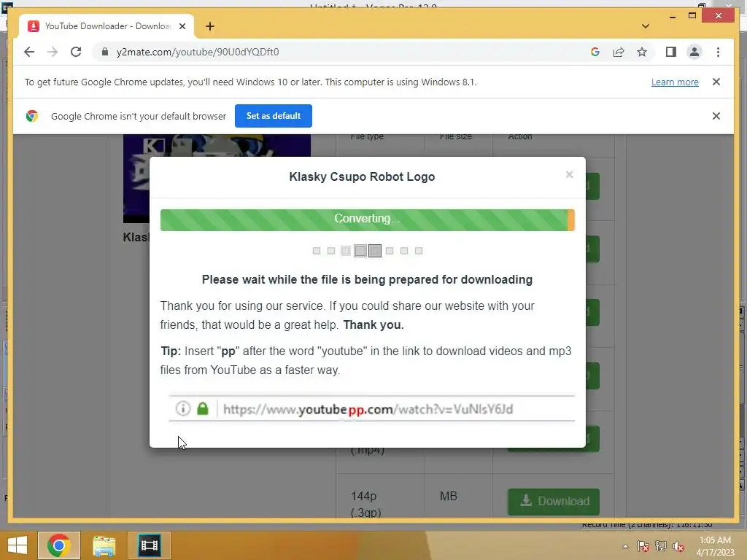Go back to the previous page
The height and width of the screenshot is (560, 747).
point(29,52)
